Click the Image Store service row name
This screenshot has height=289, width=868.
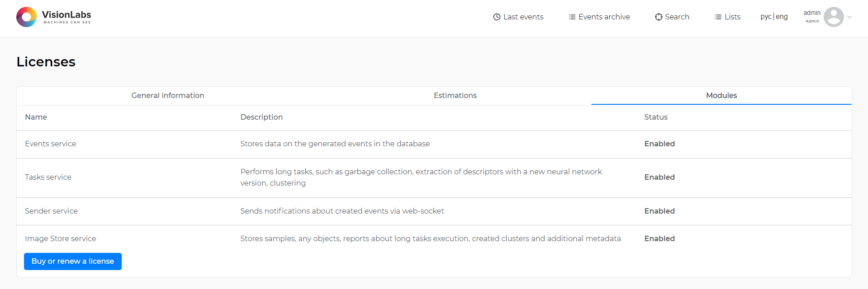[x=61, y=238]
